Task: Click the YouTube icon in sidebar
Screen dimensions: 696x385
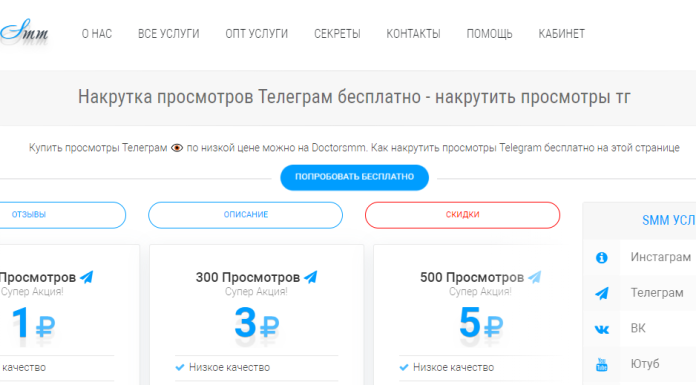Action: 601,365
